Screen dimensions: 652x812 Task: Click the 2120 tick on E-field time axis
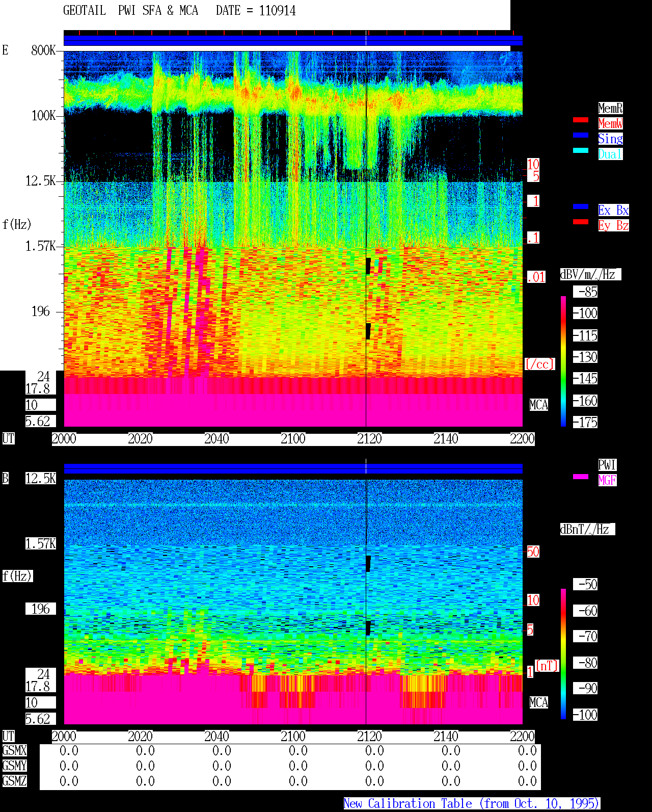click(x=369, y=439)
